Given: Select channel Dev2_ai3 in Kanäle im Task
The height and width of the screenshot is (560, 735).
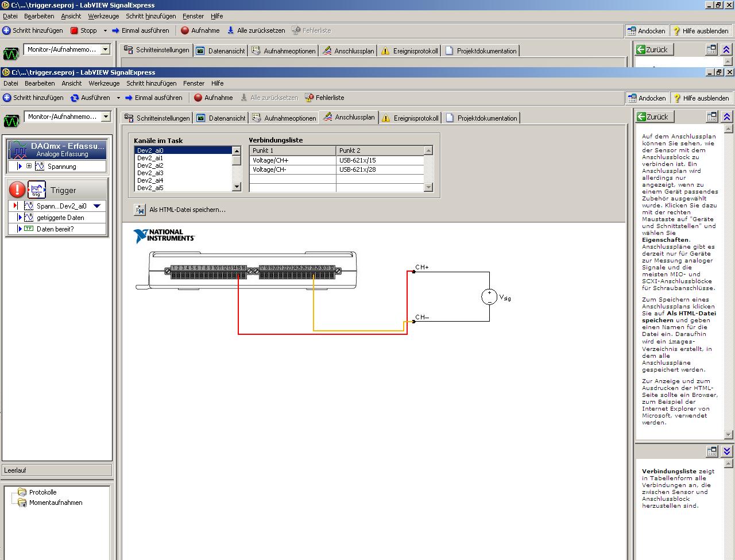Looking at the screenshot, I should 183,173.
